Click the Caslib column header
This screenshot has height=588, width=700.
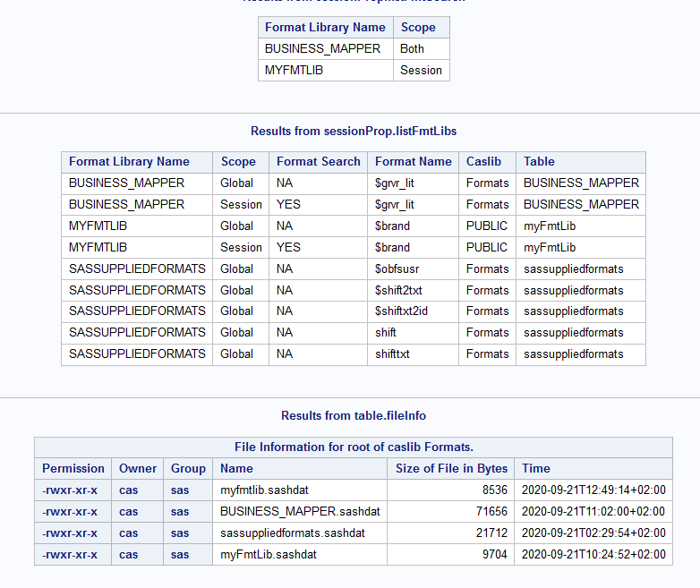point(483,162)
